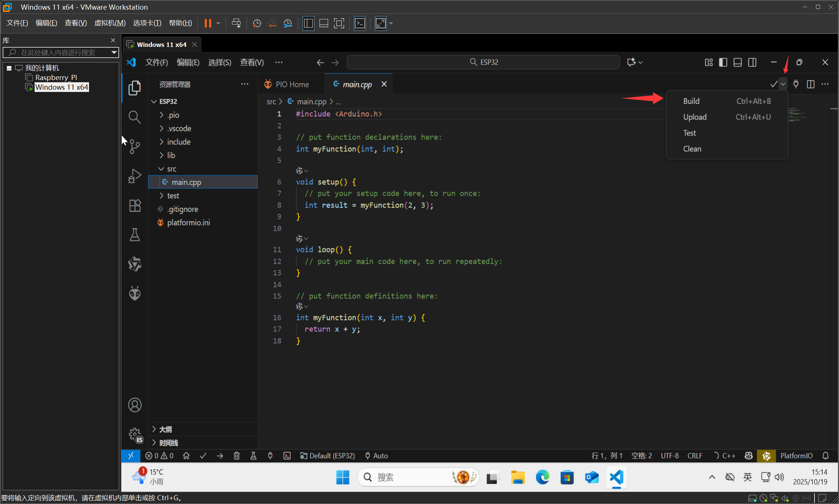
Task: Open PlatformIO Home from the status bar
Action: pos(186,456)
